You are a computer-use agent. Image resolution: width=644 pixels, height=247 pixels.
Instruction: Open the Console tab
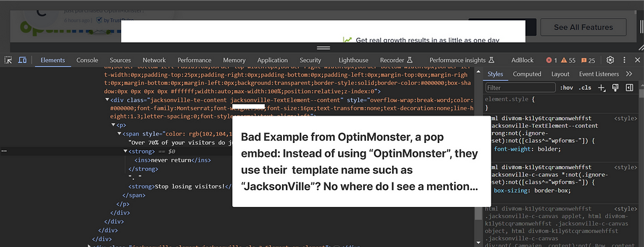[87, 60]
